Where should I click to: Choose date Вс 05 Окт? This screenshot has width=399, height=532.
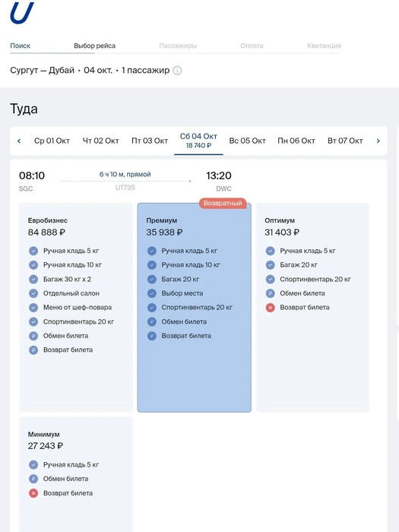[x=247, y=141]
